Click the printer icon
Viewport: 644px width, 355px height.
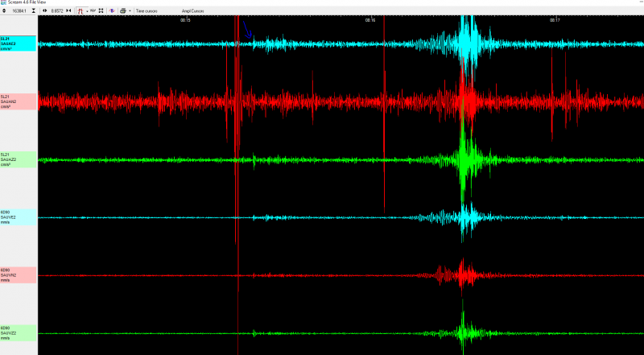pos(122,11)
